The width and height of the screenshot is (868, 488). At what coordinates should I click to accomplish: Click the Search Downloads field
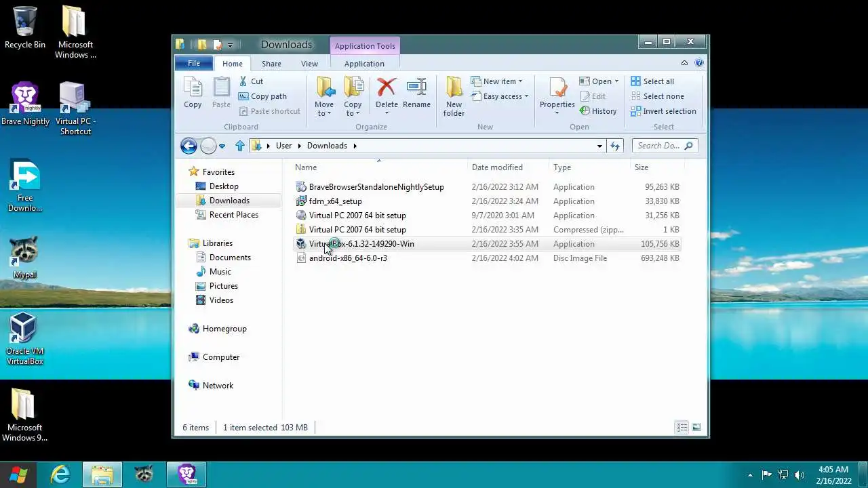click(x=665, y=146)
